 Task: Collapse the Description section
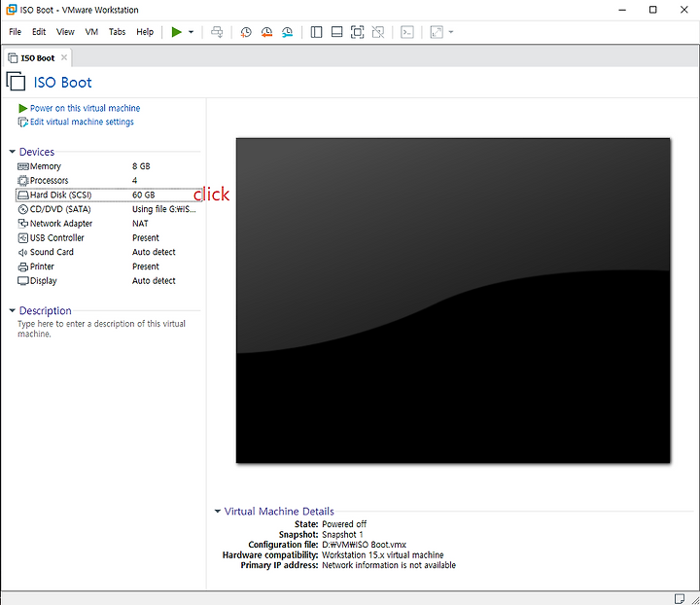[x=13, y=310]
